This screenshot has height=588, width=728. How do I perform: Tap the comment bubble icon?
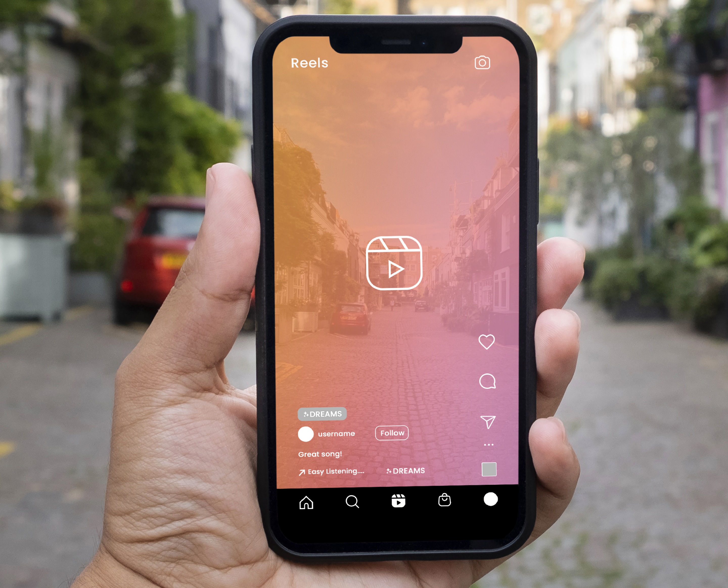coord(488,380)
